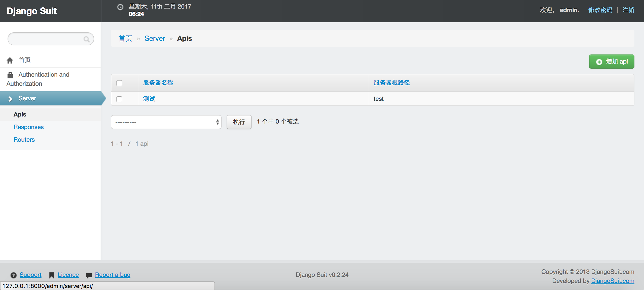The image size is (644, 290).
Task: Sort by the 服务器根路径 column header
Action: pyautogui.click(x=391, y=83)
